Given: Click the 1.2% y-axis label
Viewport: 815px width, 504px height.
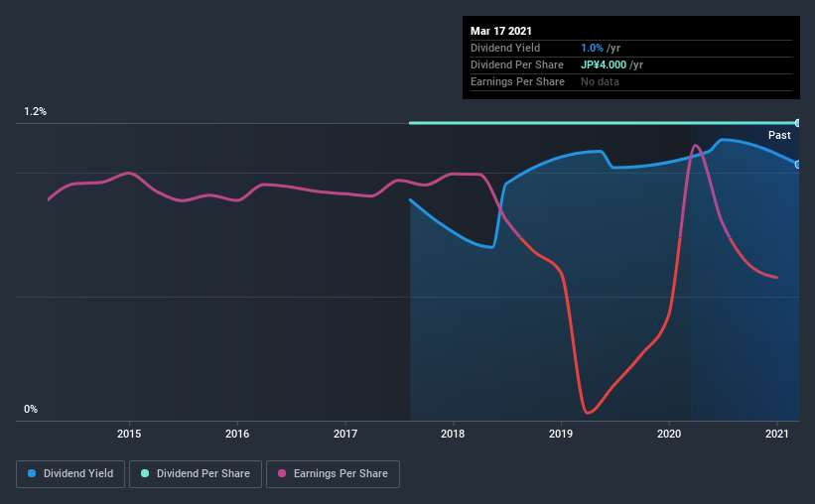Looking at the screenshot, I should [36, 112].
